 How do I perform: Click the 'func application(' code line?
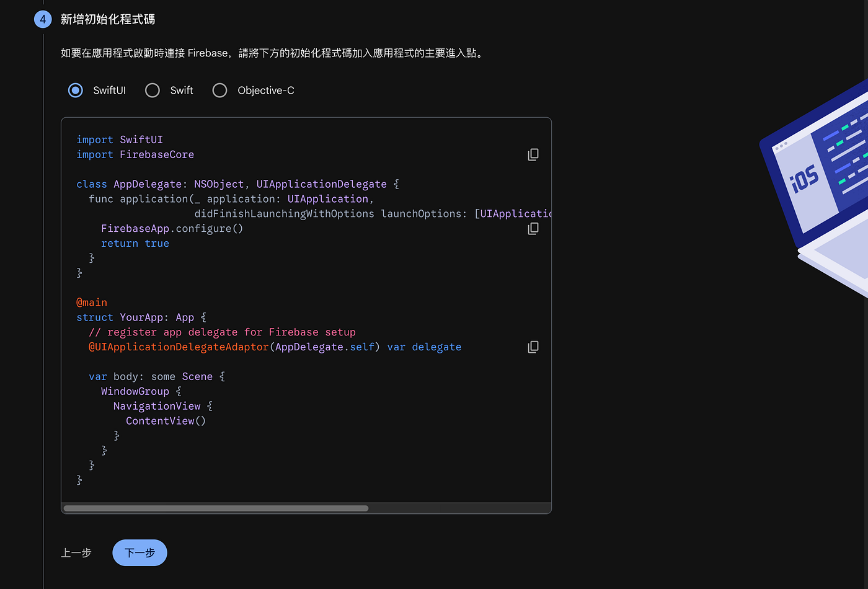pyautogui.click(x=231, y=199)
